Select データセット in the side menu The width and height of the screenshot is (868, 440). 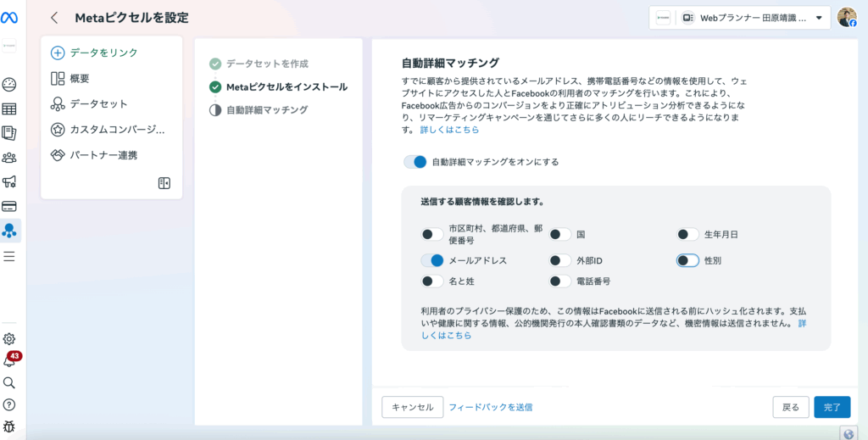(x=98, y=104)
